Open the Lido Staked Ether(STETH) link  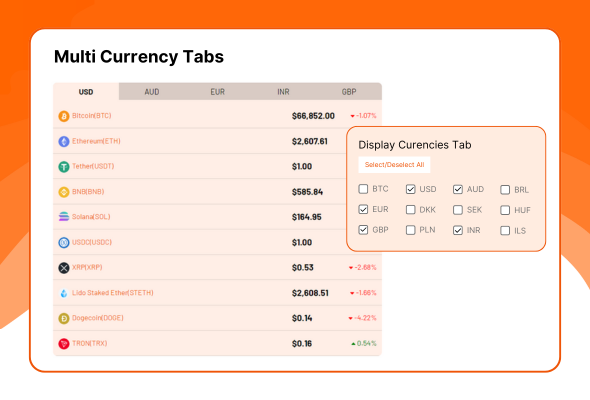point(113,293)
